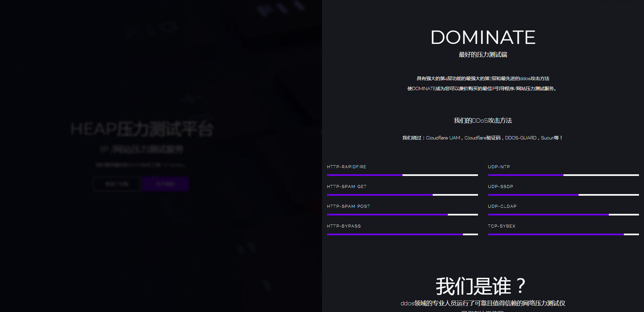Click the blurred outlined button beside purple button
The height and width of the screenshot is (312, 644).
click(x=117, y=184)
